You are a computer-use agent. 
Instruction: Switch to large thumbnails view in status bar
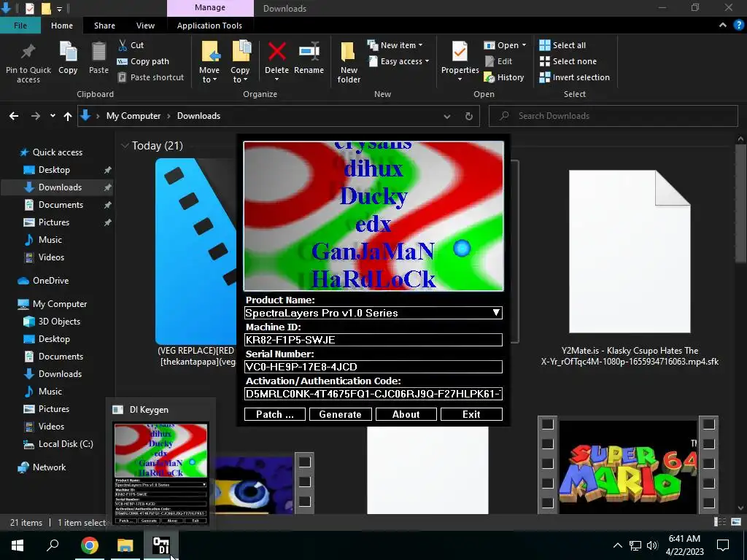tap(736, 522)
